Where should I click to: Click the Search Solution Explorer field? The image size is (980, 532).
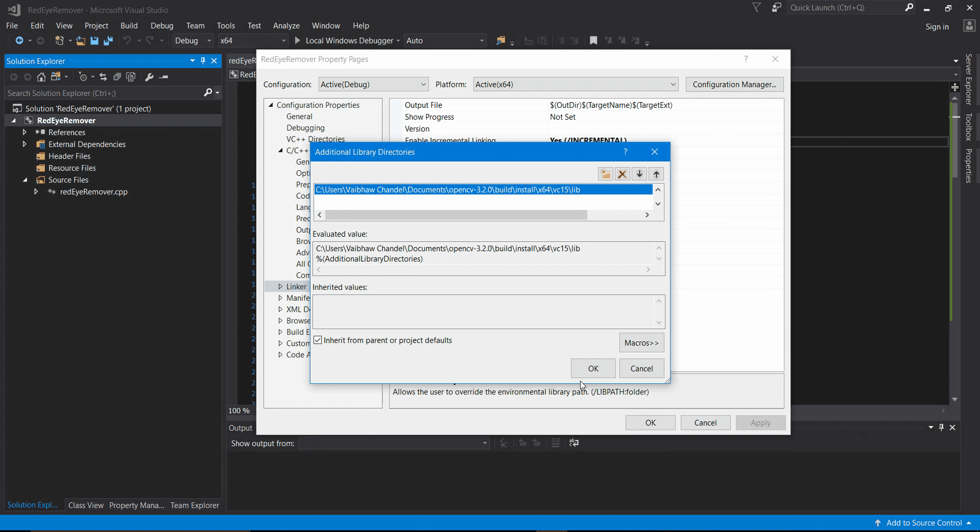coord(105,93)
